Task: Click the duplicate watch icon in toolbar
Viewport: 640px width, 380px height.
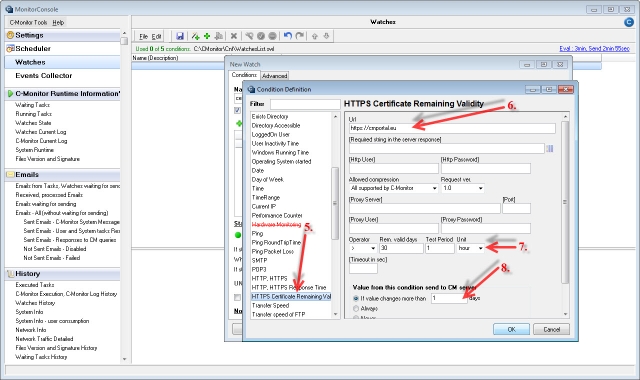Action: click(x=219, y=36)
